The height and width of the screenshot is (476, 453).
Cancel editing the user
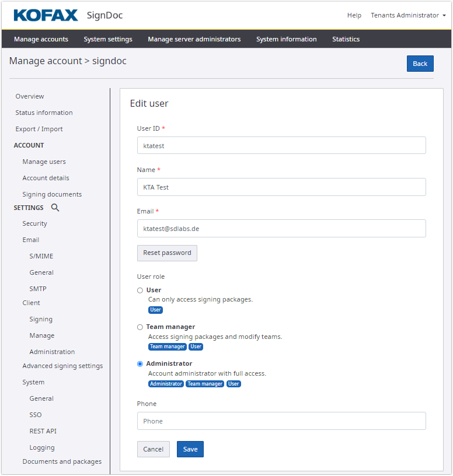[154, 449]
